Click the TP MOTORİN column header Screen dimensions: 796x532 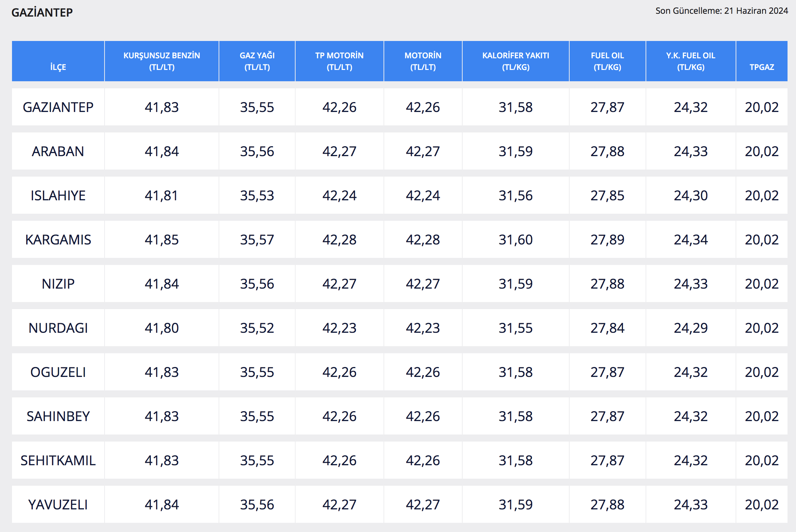coord(339,61)
